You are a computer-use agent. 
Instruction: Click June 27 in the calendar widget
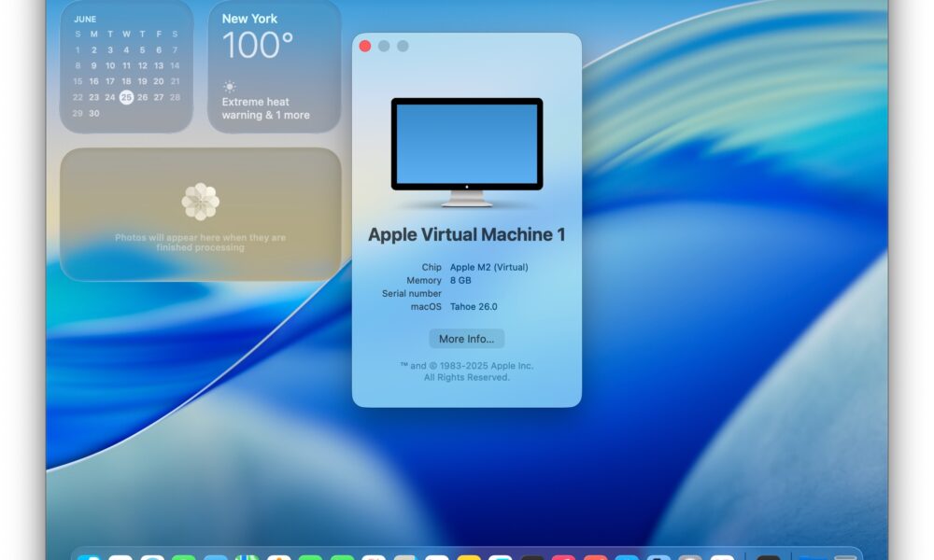pyautogui.click(x=159, y=97)
